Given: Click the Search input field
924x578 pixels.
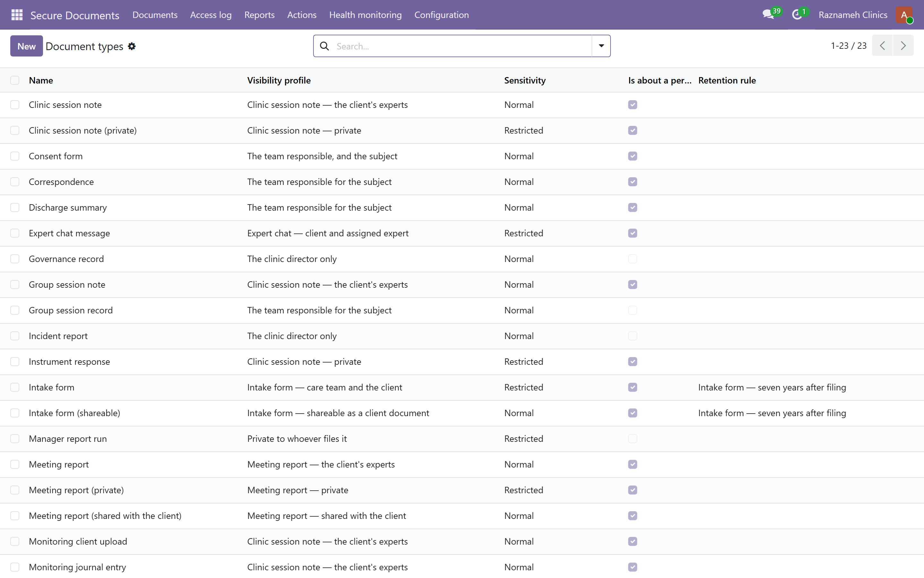Looking at the screenshot, I should [462, 46].
